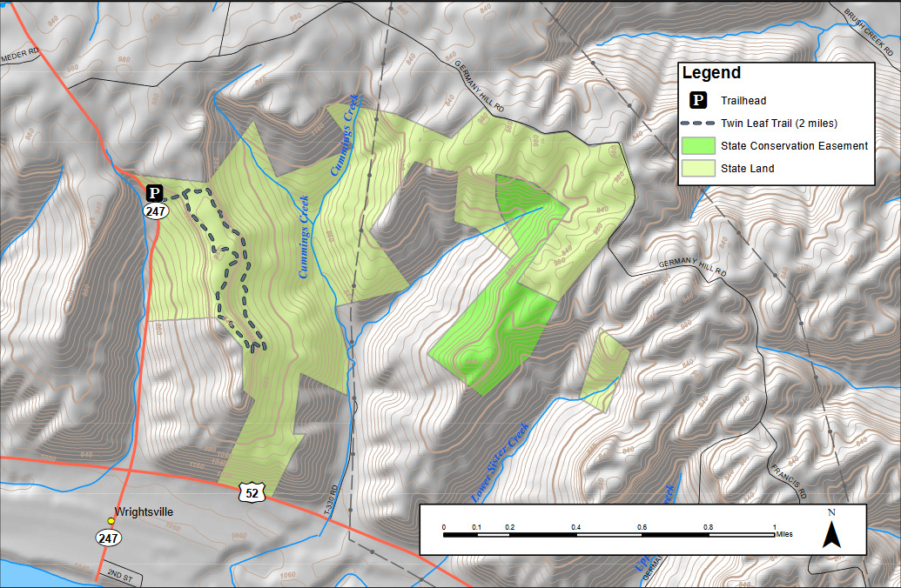Select the yellow Wrightsville town dot
Image resolution: width=901 pixels, height=588 pixels.
[x=111, y=521]
